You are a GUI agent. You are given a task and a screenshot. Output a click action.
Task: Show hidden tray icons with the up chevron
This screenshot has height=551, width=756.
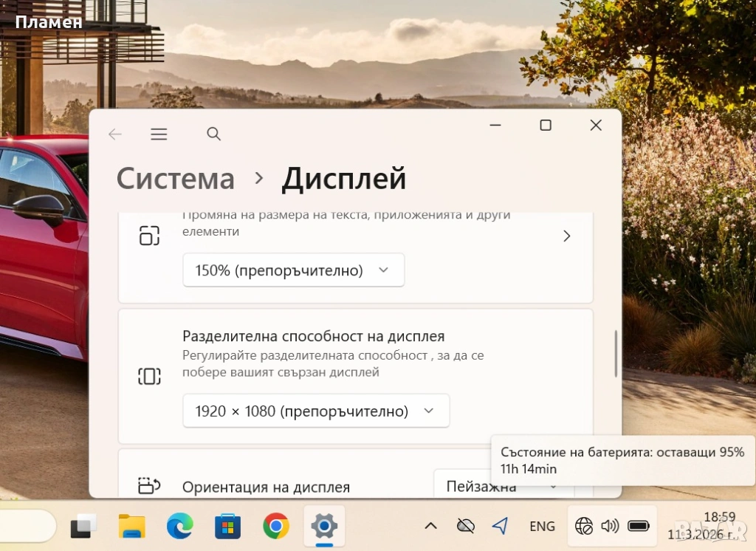[x=430, y=526]
